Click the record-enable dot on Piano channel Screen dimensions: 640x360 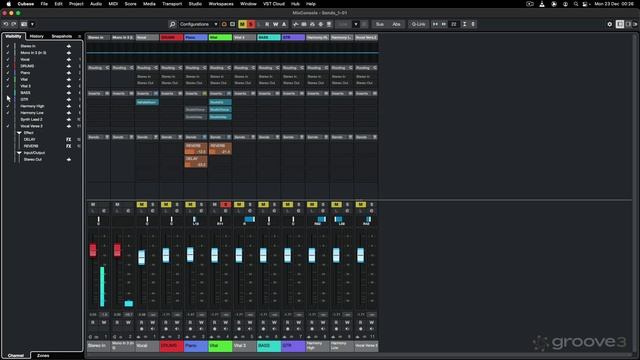coord(190,329)
